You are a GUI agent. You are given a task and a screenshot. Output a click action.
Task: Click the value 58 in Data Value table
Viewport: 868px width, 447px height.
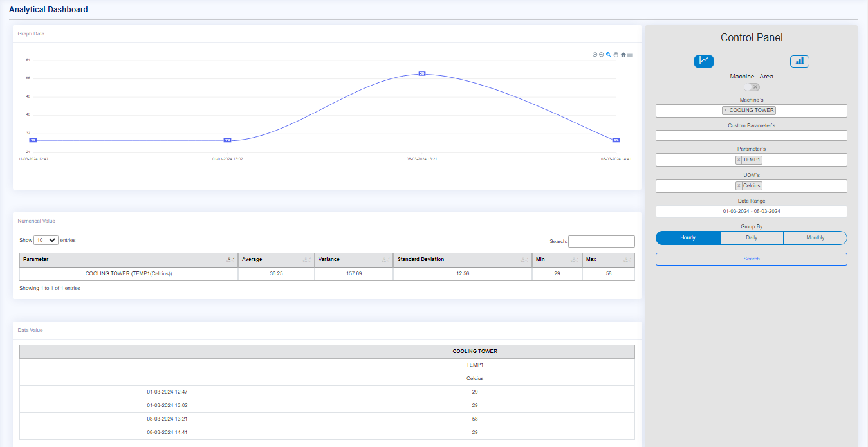(475, 419)
